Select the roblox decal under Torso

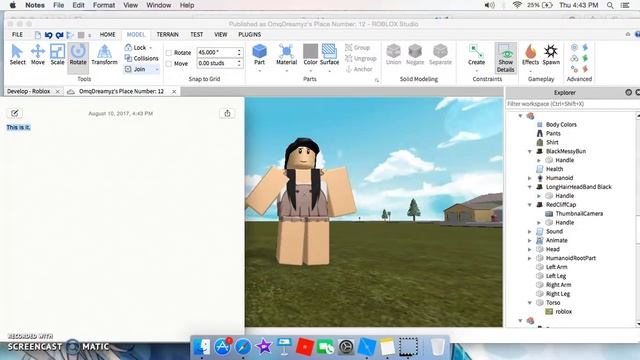click(563, 311)
